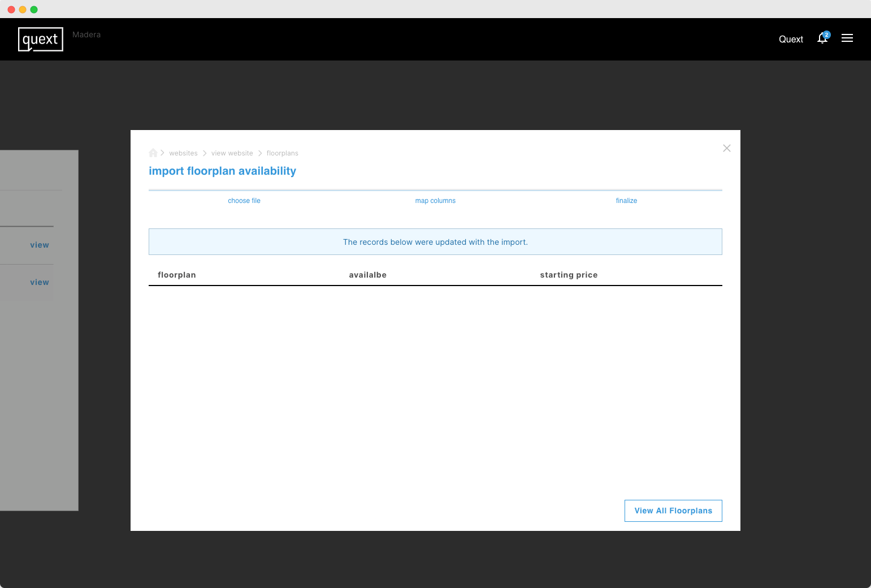This screenshot has width=871, height=588.
Task: Click the lower view link in background panel
Action: pyautogui.click(x=40, y=282)
